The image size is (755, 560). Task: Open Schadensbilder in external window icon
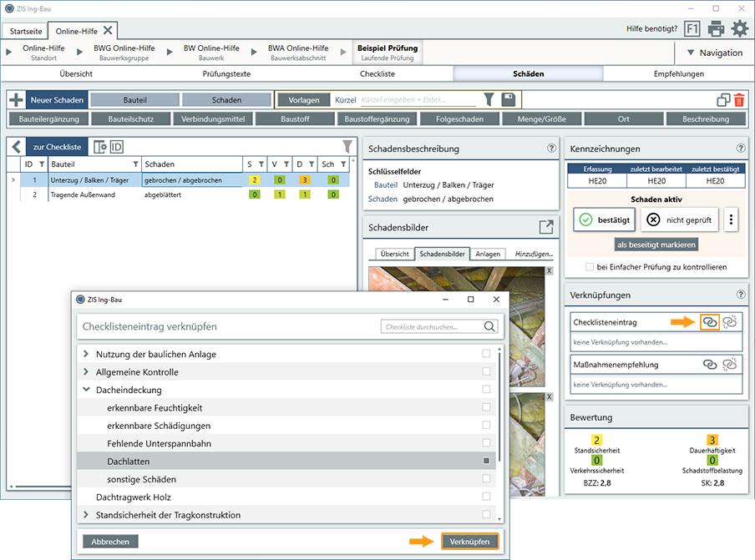[x=546, y=226]
